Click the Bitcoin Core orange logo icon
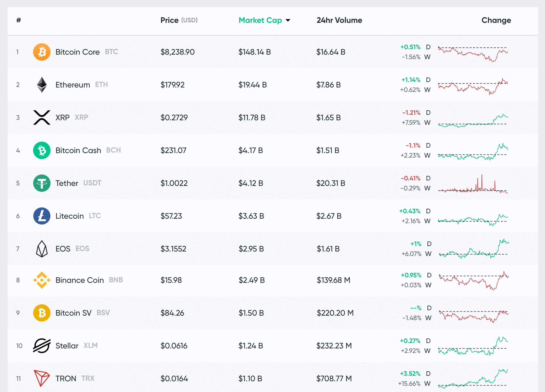 pyautogui.click(x=42, y=52)
